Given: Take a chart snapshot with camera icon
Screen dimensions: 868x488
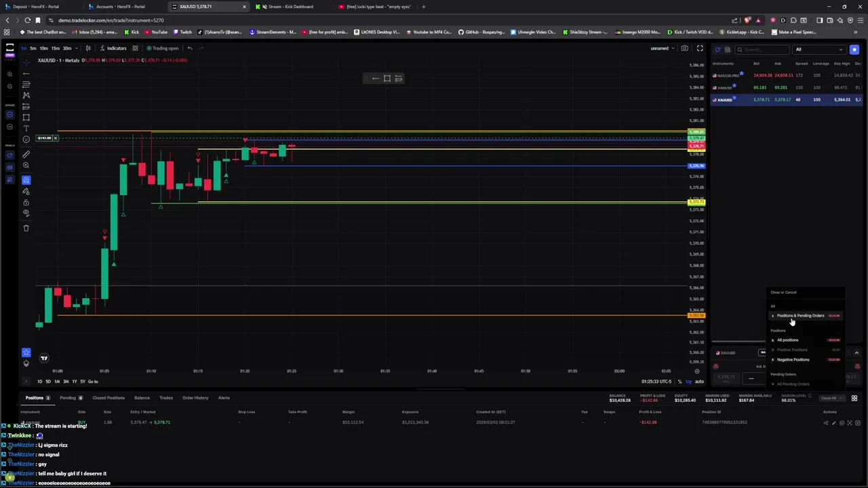Looking at the screenshot, I should [x=685, y=48].
